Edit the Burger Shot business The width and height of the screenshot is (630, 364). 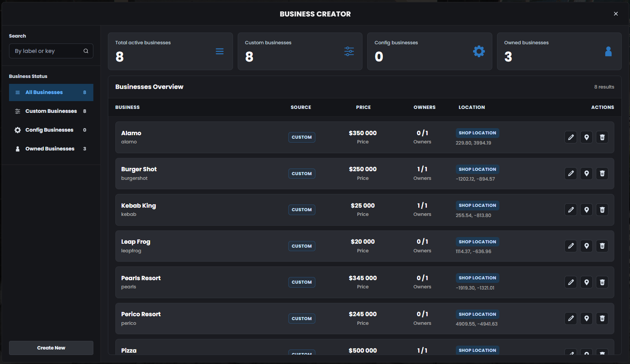[571, 174]
